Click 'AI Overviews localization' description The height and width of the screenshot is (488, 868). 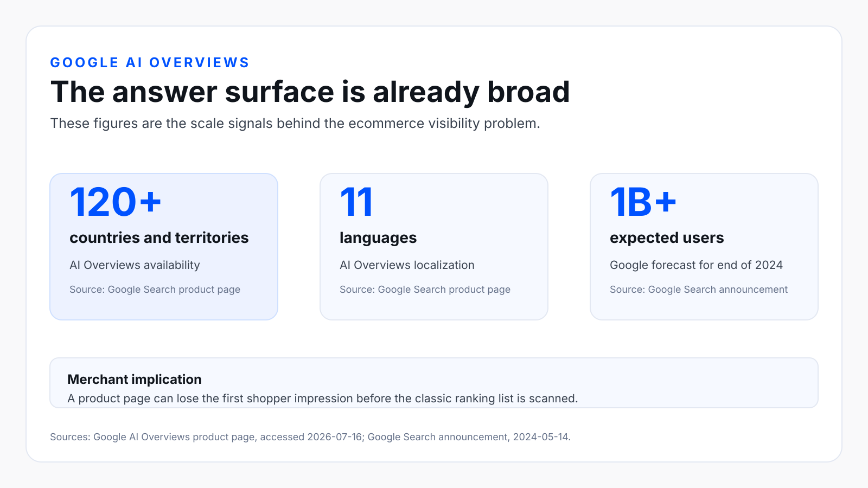(407, 265)
